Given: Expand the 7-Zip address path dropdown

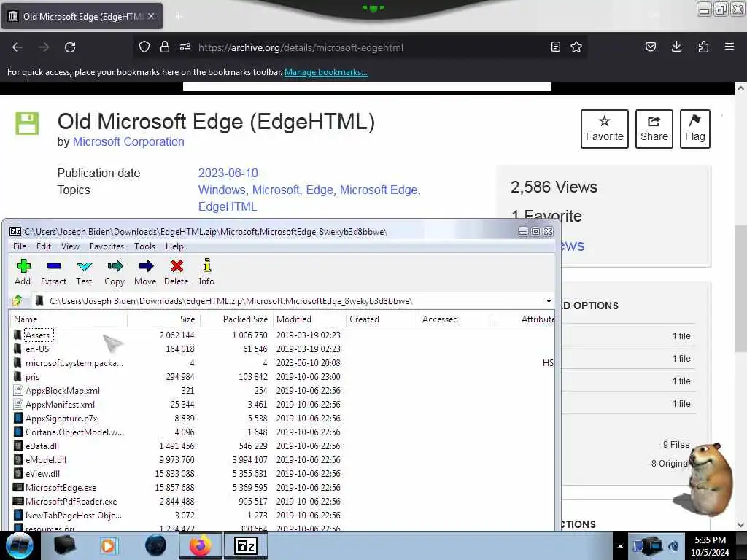Looking at the screenshot, I should (x=549, y=301).
